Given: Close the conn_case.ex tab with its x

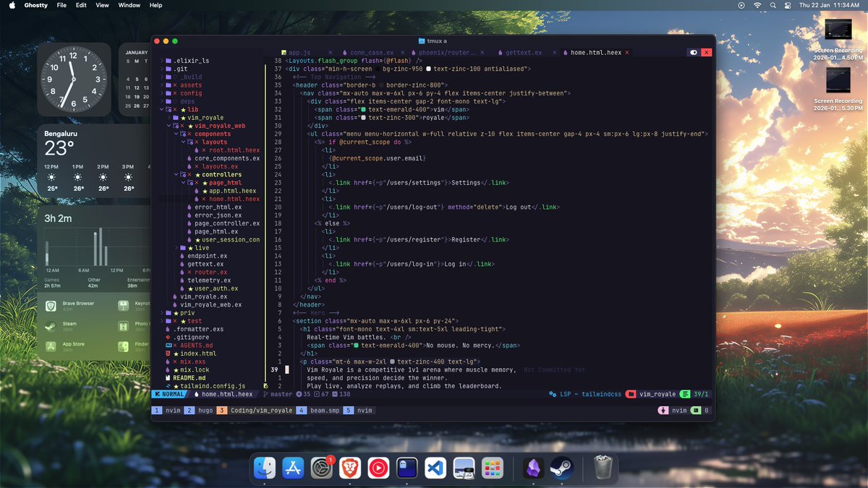Looking at the screenshot, I should pos(402,51).
